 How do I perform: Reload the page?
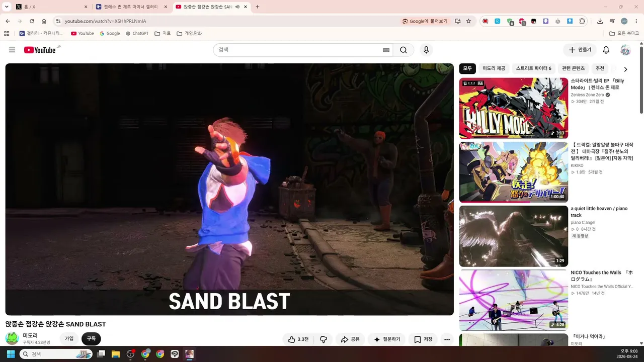(32, 21)
